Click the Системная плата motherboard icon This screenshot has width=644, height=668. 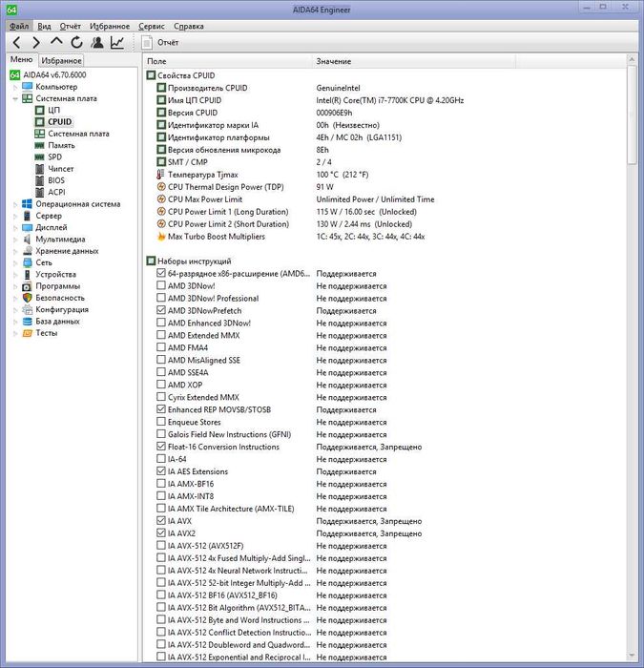tap(28, 98)
